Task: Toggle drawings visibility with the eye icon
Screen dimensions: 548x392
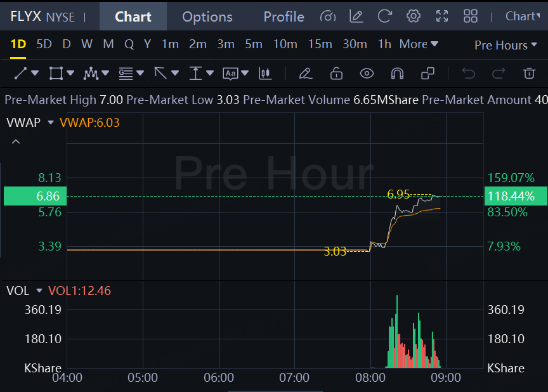Action: [x=367, y=74]
